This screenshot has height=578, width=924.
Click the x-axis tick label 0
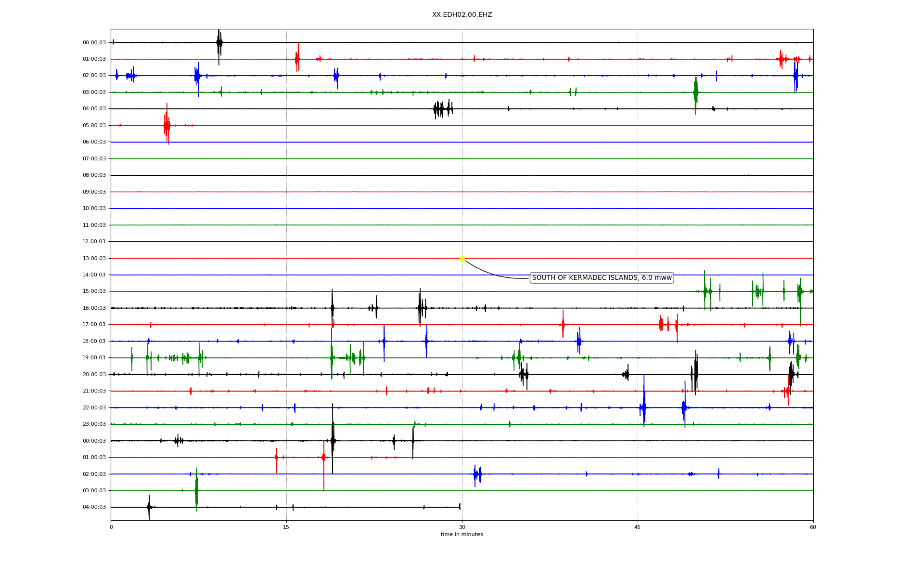click(111, 527)
